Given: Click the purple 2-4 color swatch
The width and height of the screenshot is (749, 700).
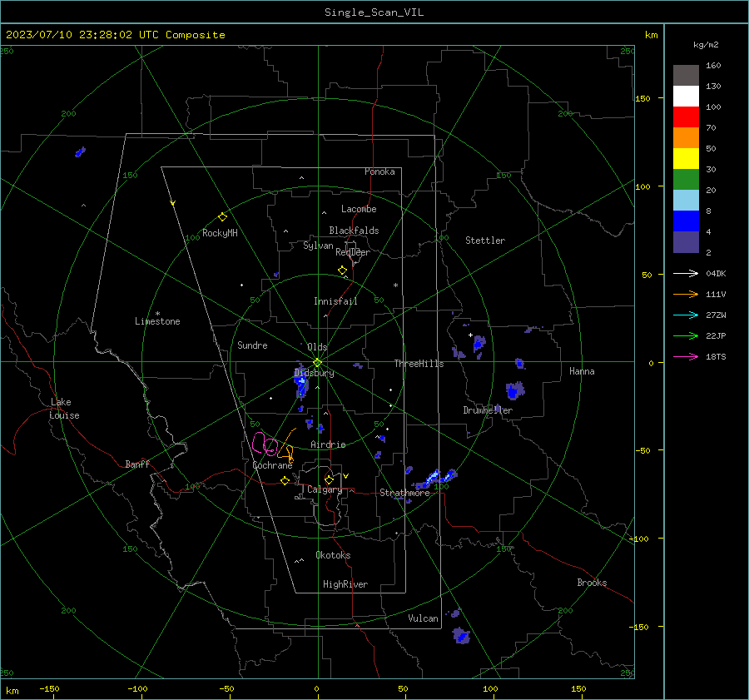Looking at the screenshot, I should [x=686, y=241].
